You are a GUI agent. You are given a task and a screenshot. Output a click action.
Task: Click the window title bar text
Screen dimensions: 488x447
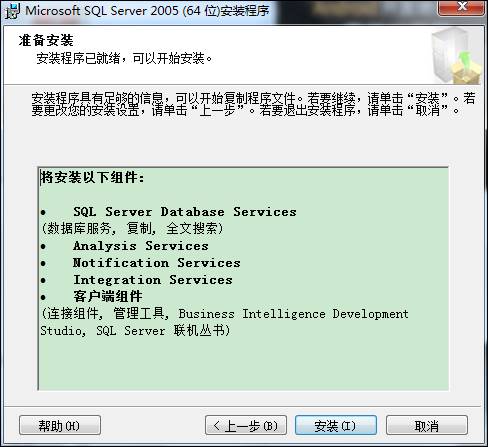tap(147, 11)
